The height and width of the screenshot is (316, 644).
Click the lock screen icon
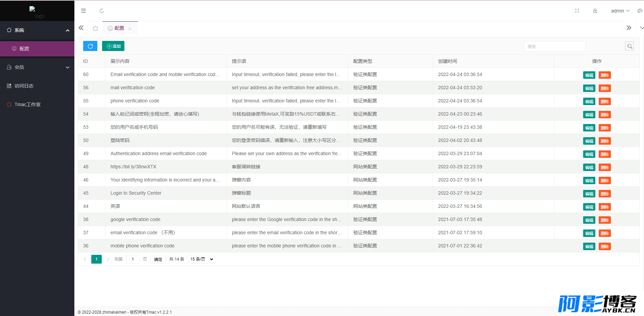pyautogui.click(x=595, y=11)
